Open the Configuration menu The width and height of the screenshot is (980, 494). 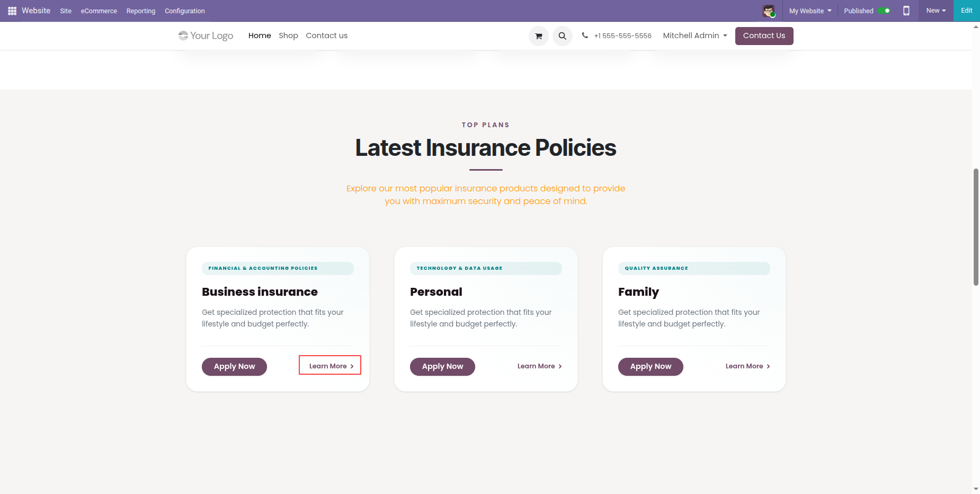point(185,11)
